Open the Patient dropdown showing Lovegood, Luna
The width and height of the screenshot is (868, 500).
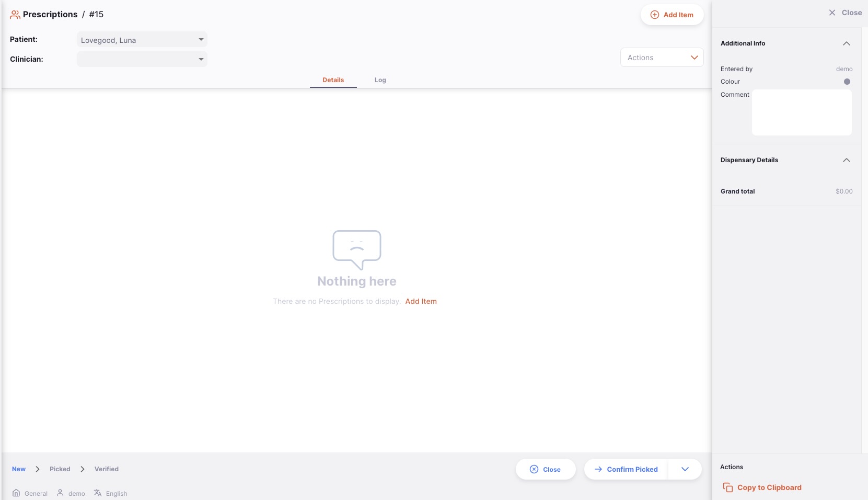(x=142, y=40)
